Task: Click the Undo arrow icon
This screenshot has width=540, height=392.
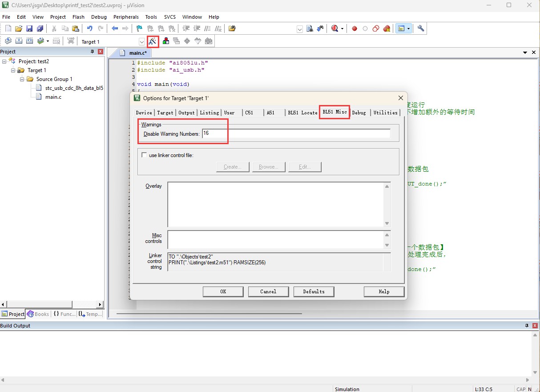Action: click(90, 28)
